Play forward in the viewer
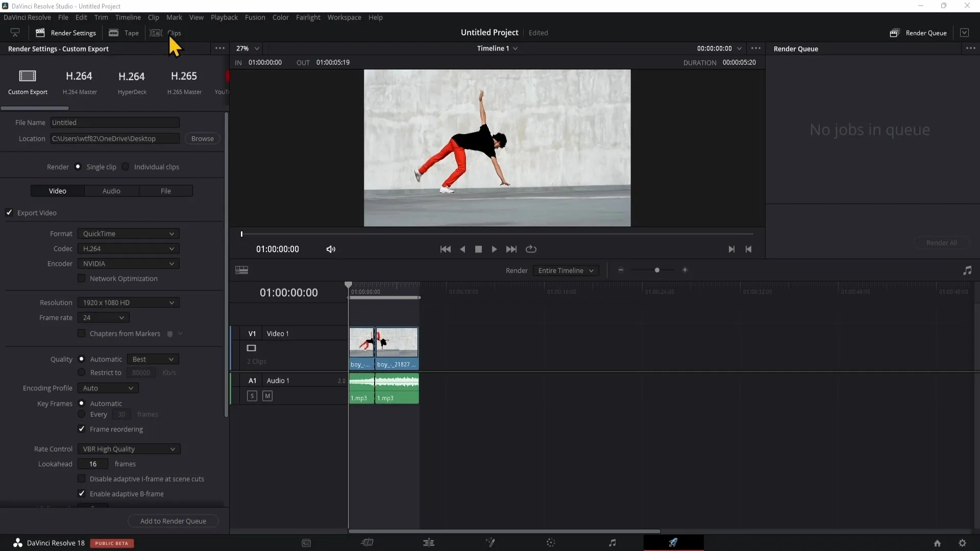This screenshot has width=980, height=551. point(494,249)
